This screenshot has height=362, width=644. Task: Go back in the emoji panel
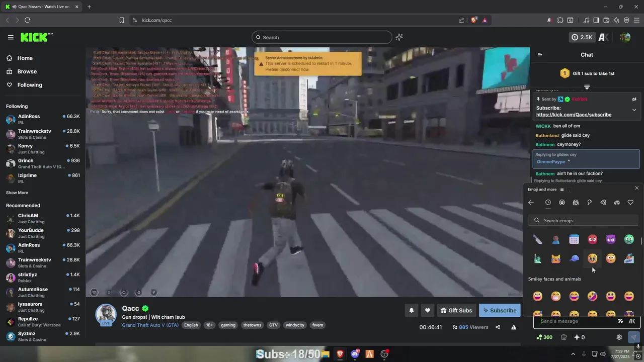531,202
